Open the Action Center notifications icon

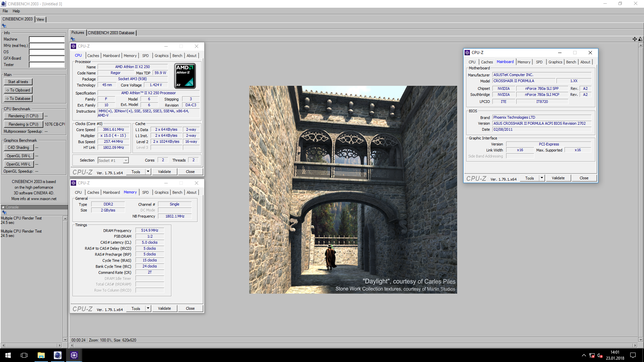click(633, 355)
